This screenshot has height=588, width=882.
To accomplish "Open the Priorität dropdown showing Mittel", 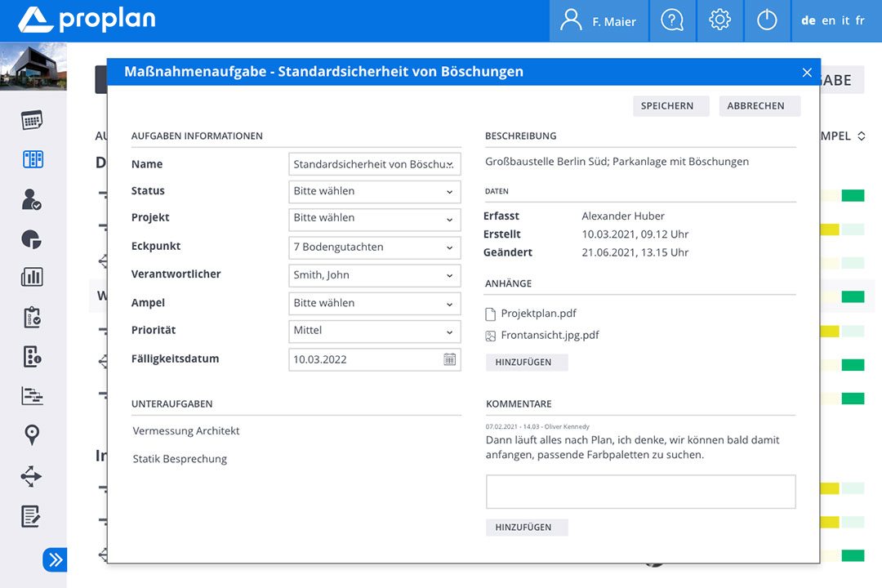I will pyautogui.click(x=374, y=331).
